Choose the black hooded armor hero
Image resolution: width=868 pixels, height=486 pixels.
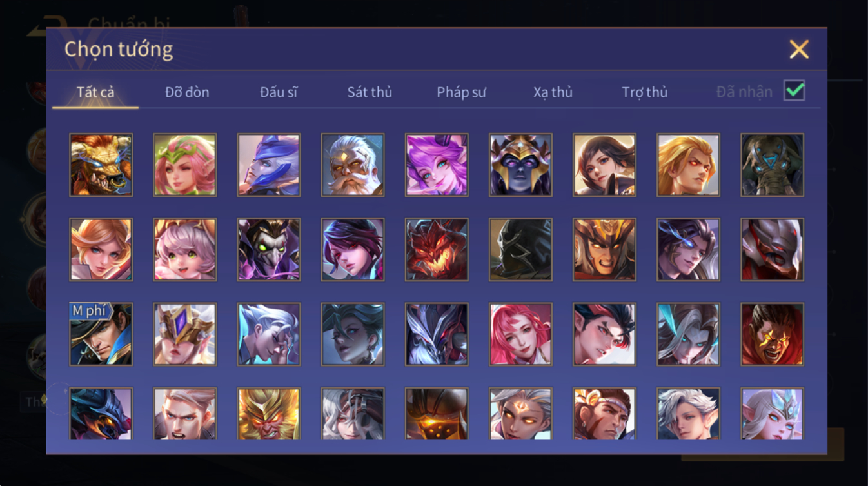[520, 249]
